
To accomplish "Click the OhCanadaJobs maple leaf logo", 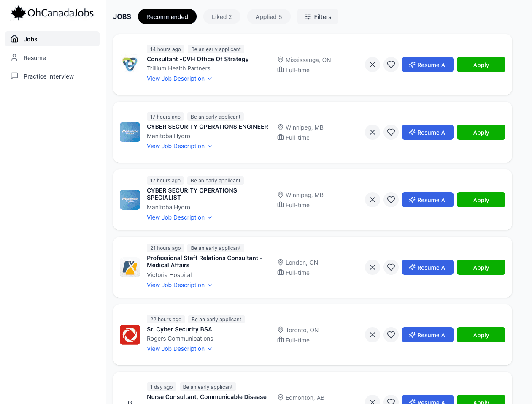I will [19, 13].
